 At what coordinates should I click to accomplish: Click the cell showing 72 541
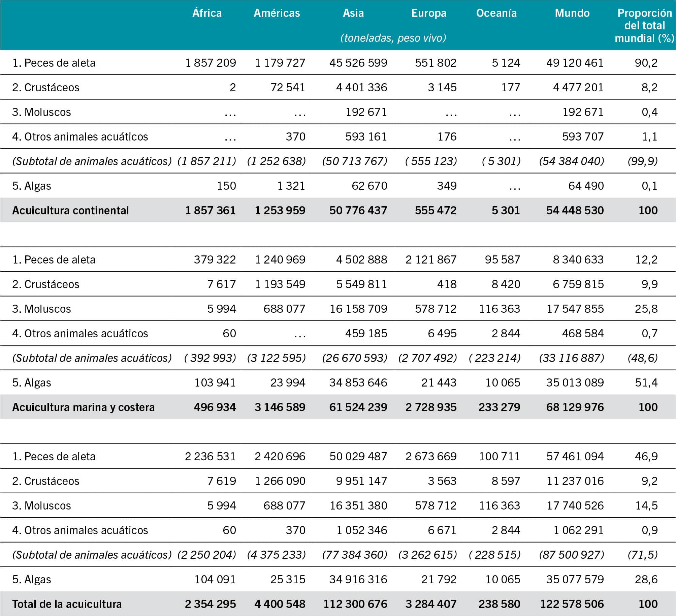[288, 87]
